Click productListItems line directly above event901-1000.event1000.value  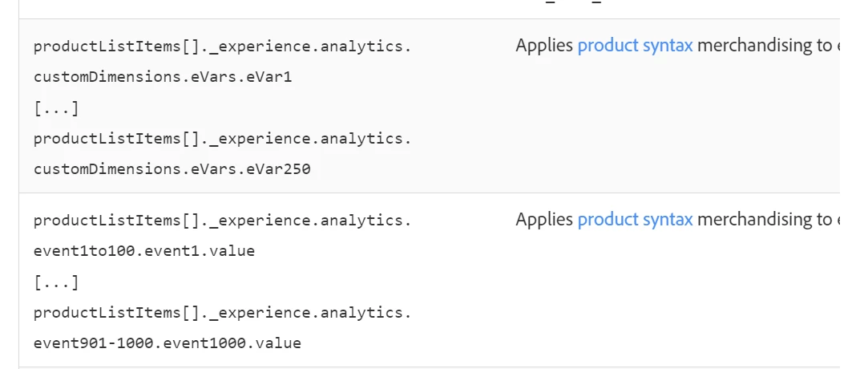pyautogui.click(x=222, y=313)
